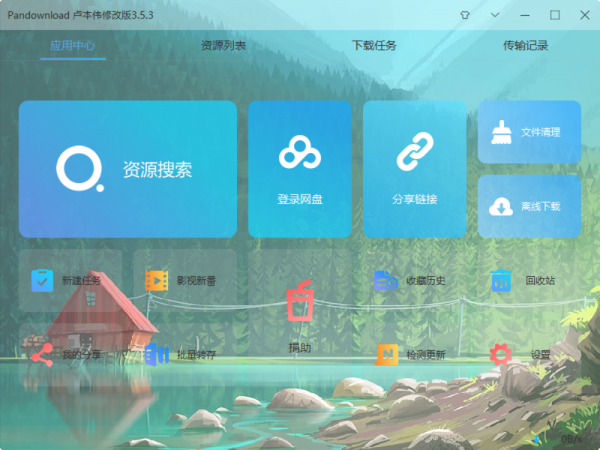Click the blue 批量转存 icon
The image size is (600, 450).
(157, 355)
